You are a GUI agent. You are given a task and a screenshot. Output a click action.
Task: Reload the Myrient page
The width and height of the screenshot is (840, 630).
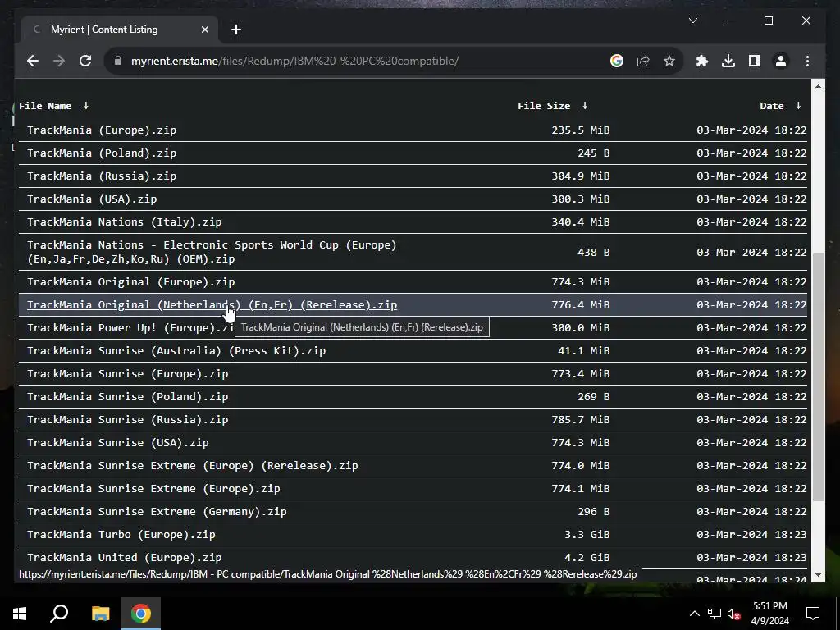(x=85, y=61)
